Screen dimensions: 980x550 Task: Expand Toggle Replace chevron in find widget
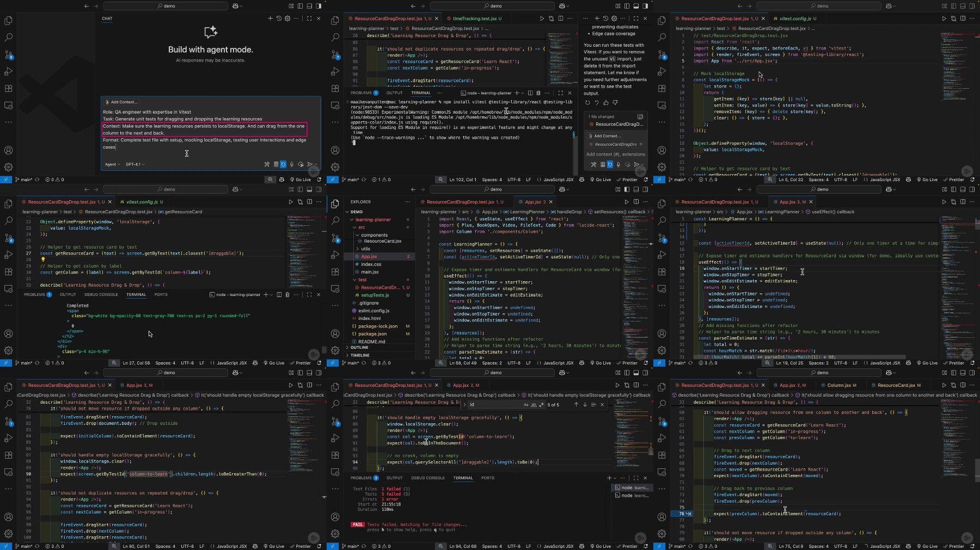pos(465,405)
